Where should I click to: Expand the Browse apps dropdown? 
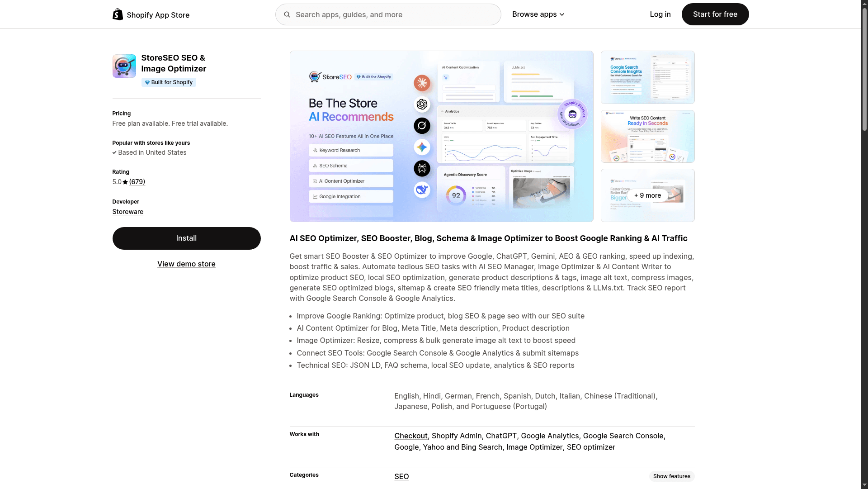click(x=538, y=14)
